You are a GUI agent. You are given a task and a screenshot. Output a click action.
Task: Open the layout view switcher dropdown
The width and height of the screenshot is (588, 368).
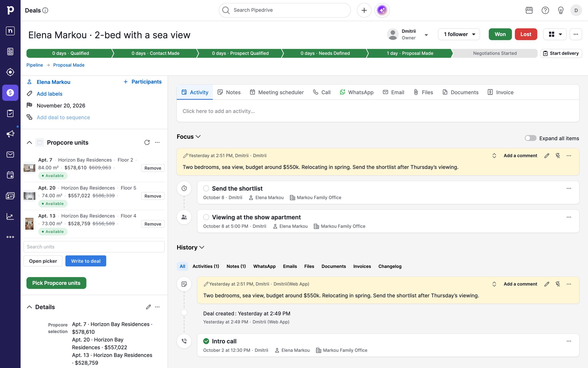click(x=555, y=34)
